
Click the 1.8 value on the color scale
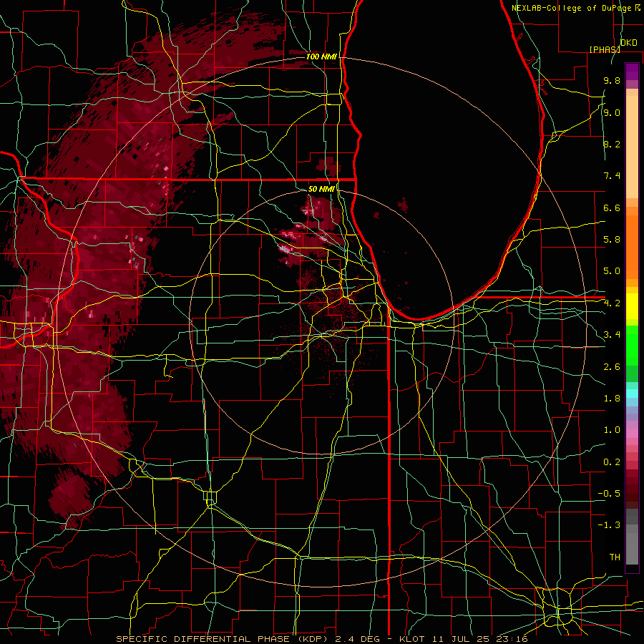612,399
